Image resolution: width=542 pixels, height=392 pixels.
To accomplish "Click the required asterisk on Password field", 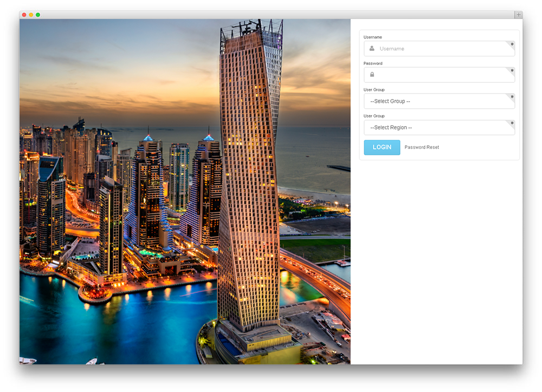I will pos(512,70).
